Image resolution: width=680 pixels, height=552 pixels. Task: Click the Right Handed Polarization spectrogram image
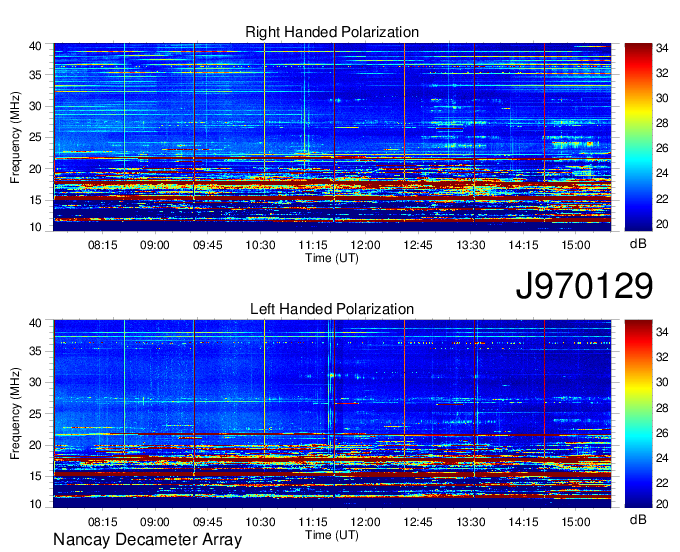coord(332,137)
